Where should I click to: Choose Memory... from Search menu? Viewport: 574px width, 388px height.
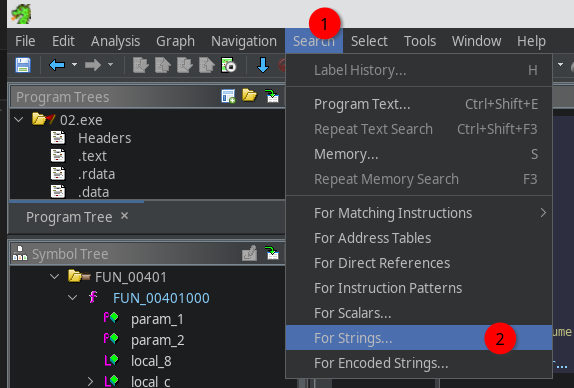[x=419, y=154]
